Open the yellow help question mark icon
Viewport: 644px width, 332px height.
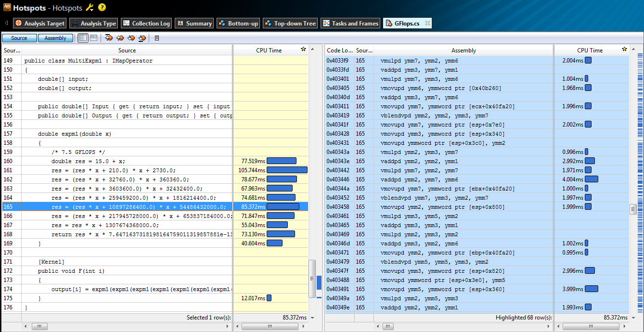(x=102, y=8)
